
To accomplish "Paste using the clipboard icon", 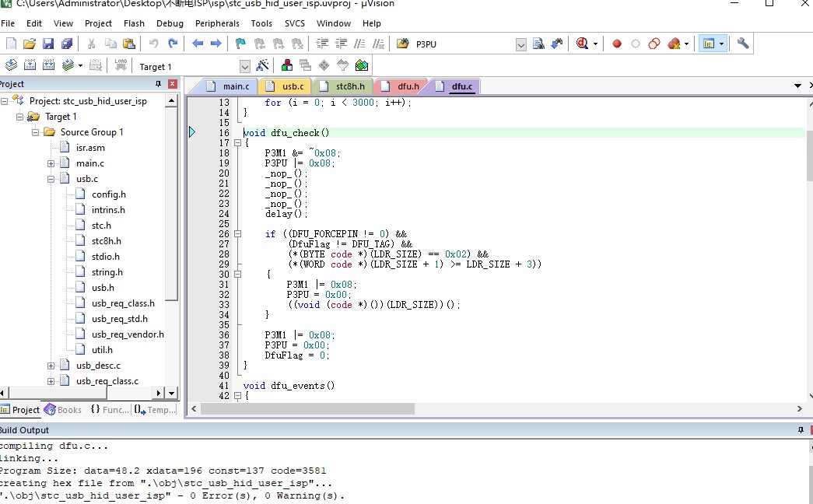I will click(128, 44).
